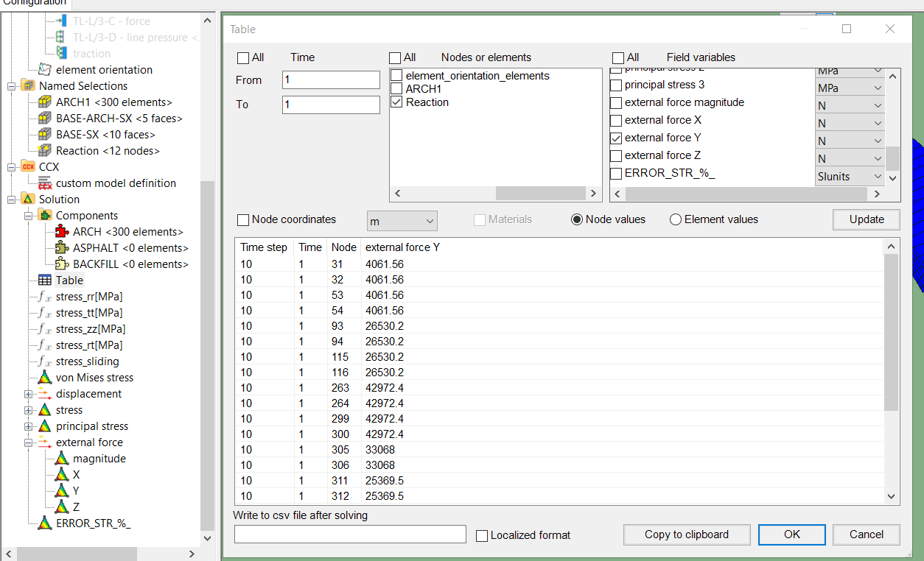Click the From time input field
Viewport: 924px width, 561px height.
(x=331, y=80)
